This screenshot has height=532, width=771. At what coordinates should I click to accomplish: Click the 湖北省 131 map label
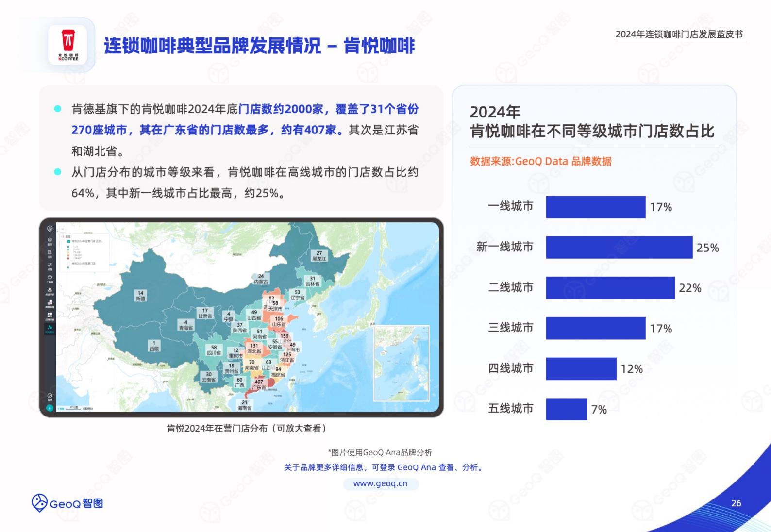(x=254, y=349)
